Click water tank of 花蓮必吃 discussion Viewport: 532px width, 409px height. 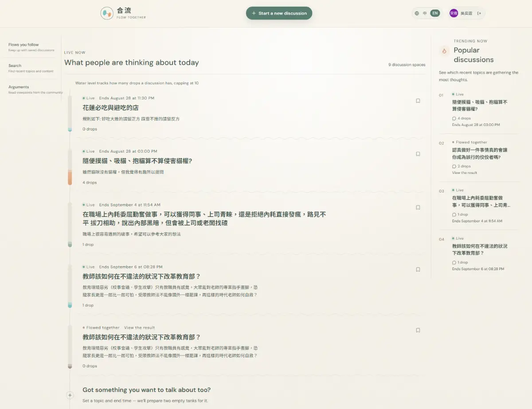point(70,114)
